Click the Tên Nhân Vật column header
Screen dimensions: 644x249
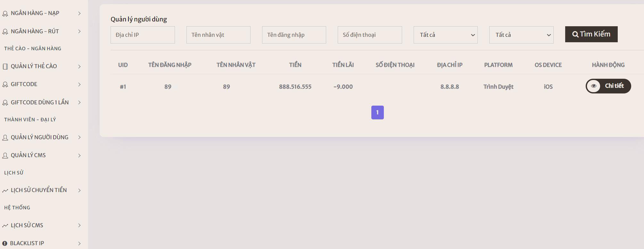click(236, 65)
